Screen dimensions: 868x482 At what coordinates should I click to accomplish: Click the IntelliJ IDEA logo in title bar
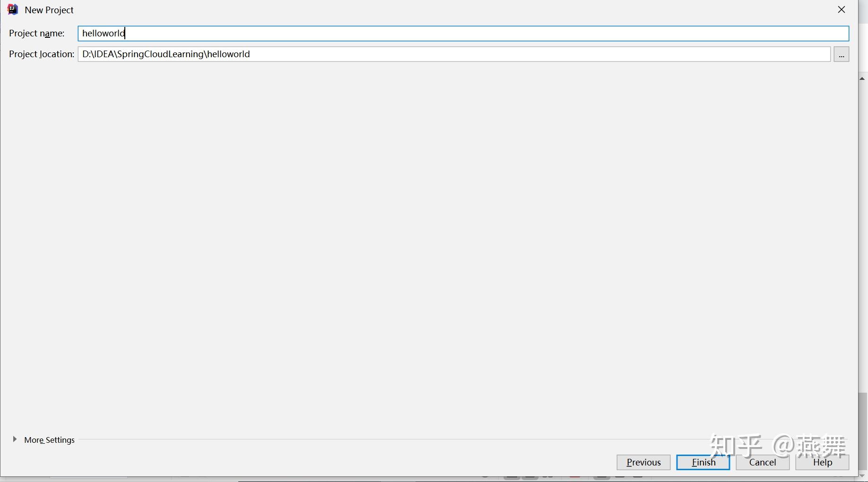tap(13, 9)
